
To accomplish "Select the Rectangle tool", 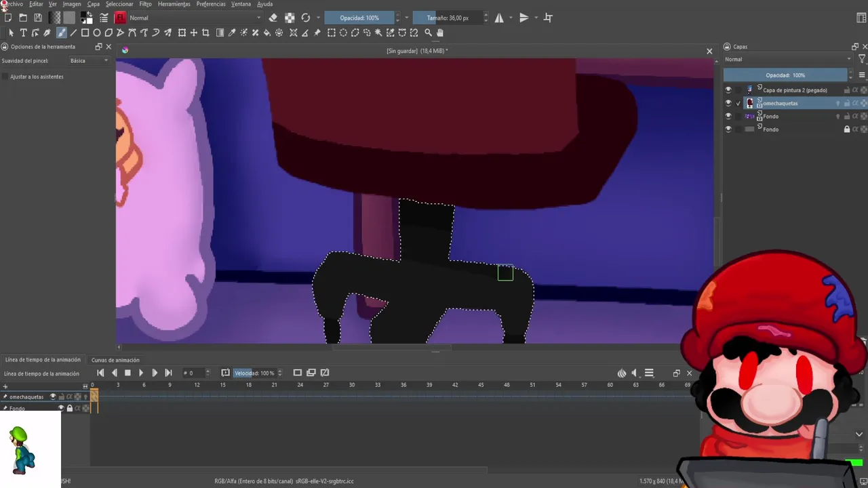I will click(85, 33).
